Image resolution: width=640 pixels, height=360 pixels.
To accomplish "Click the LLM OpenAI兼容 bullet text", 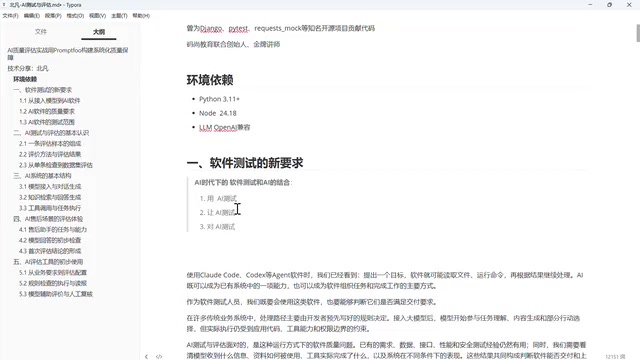I will tap(224, 127).
